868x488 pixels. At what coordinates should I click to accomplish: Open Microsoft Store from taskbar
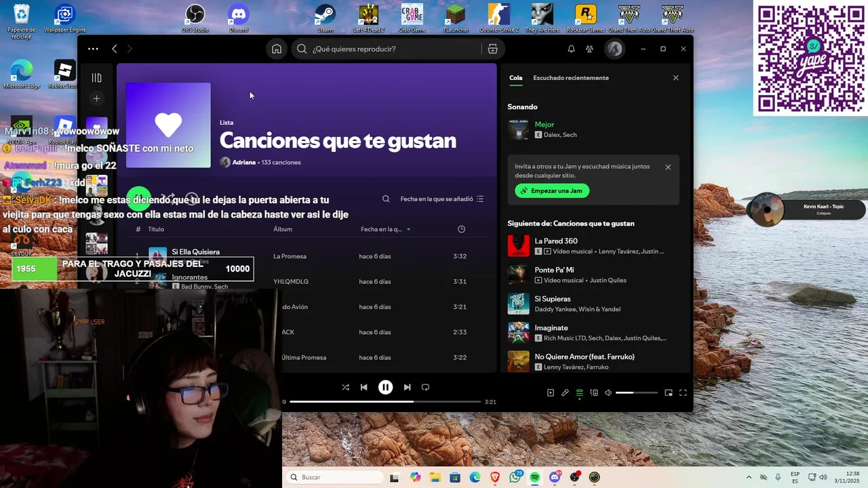pos(455,477)
